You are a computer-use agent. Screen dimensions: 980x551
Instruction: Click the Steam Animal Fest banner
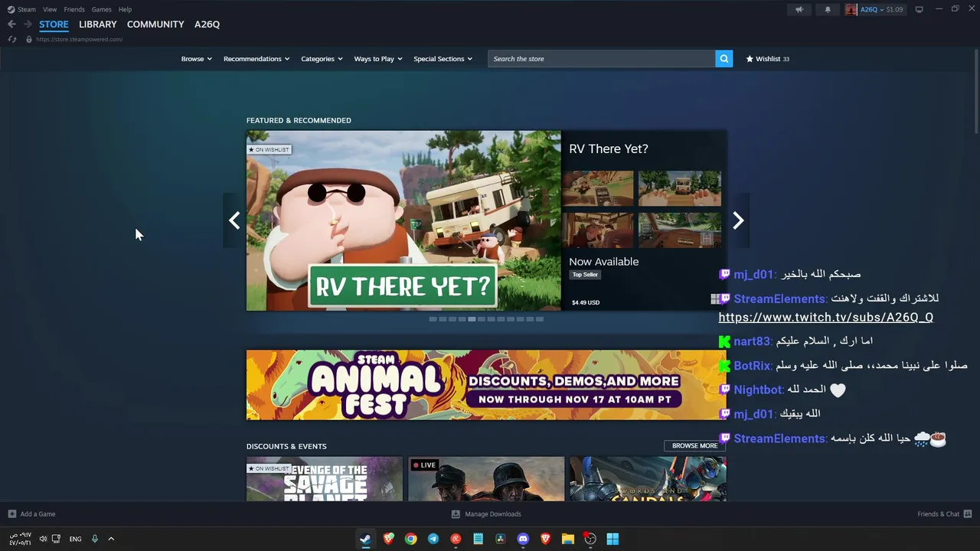486,385
